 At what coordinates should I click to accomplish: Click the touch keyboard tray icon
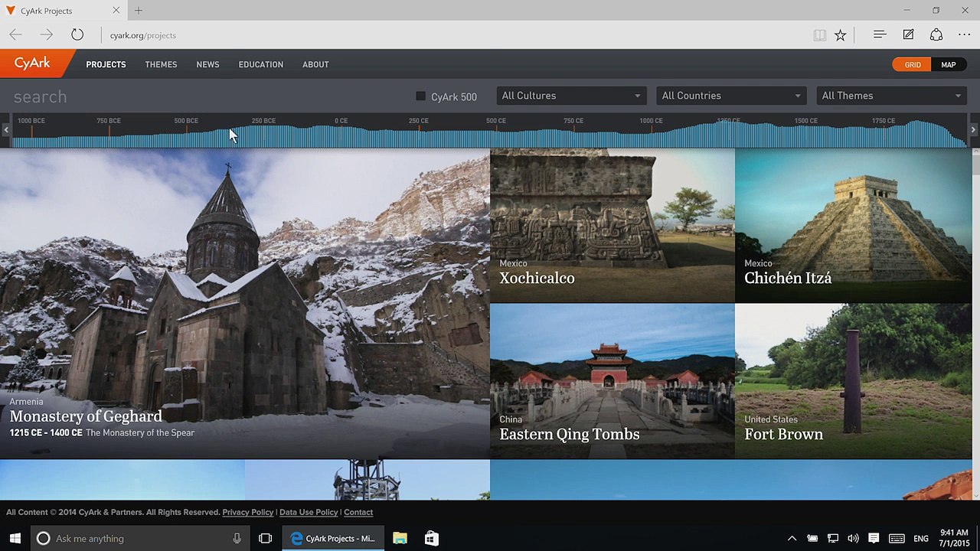click(x=897, y=538)
